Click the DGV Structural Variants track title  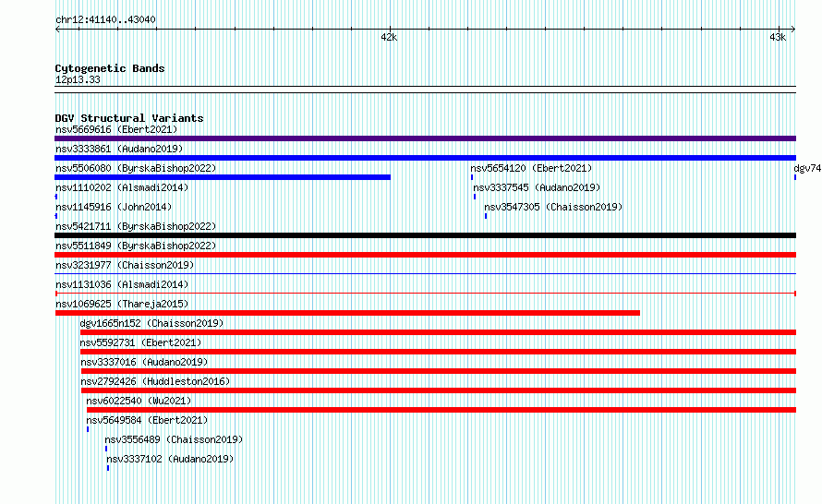(x=129, y=118)
